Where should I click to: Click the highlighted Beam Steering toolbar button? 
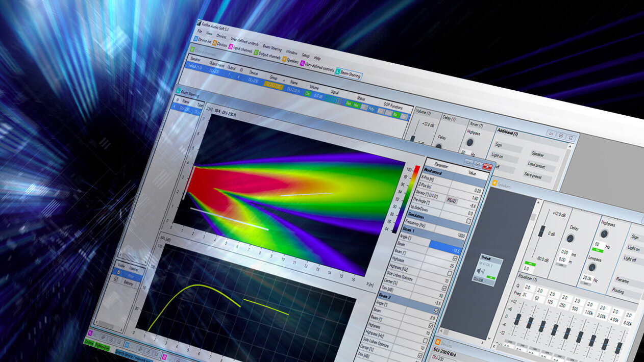[349, 73]
